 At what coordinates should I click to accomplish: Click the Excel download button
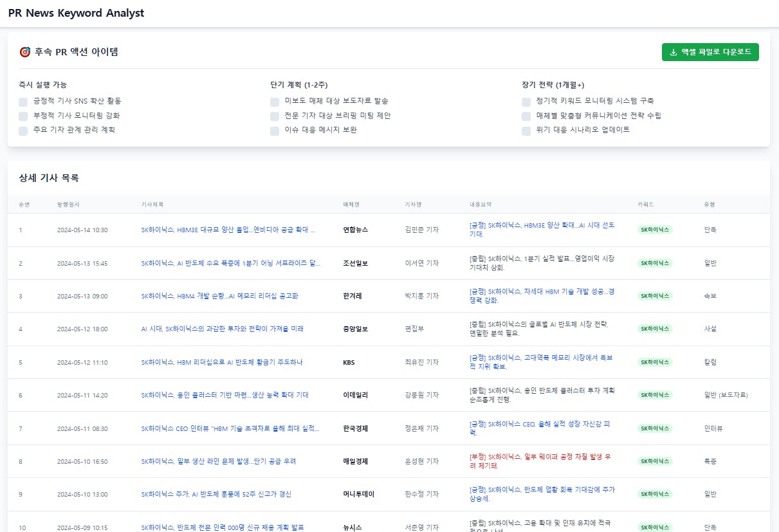point(710,52)
